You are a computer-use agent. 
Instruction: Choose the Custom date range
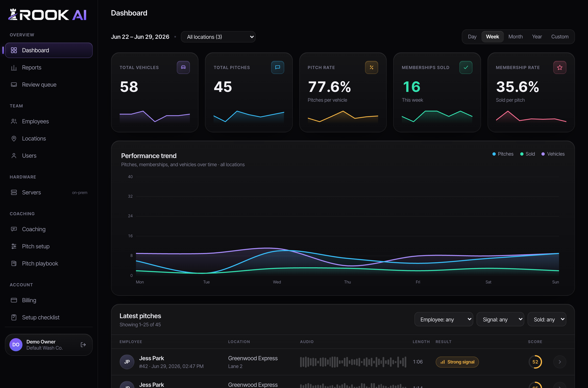coord(560,37)
